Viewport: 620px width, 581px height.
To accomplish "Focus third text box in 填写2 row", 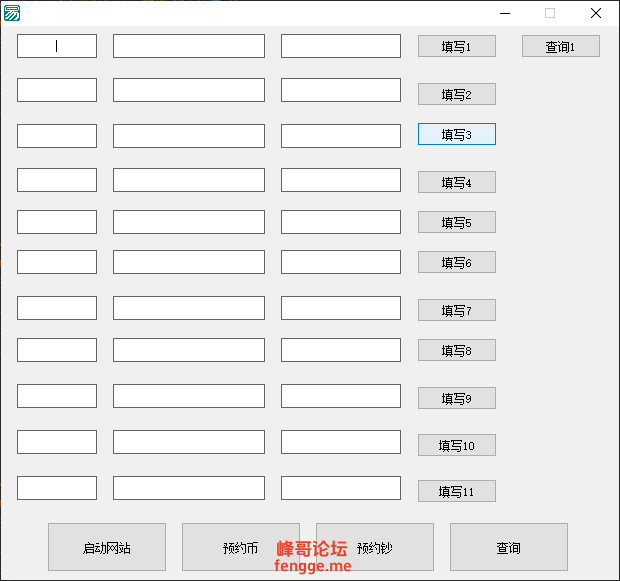I will click(341, 90).
